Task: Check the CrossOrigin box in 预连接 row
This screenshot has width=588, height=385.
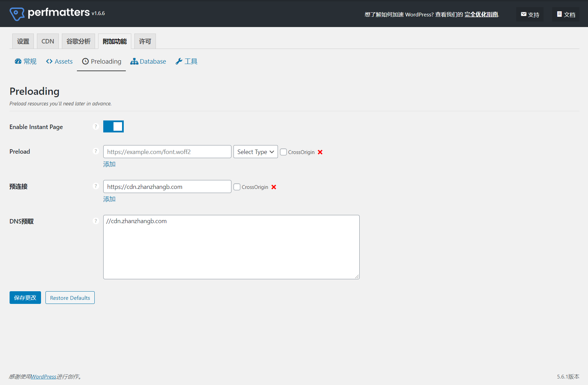Action: pyautogui.click(x=237, y=187)
